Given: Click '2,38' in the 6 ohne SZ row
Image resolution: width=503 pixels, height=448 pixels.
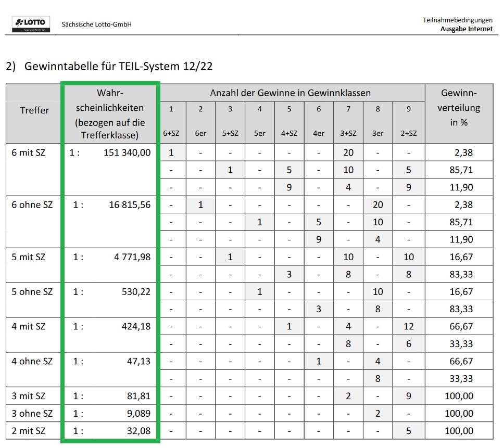Looking at the screenshot, I should (x=463, y=205).
